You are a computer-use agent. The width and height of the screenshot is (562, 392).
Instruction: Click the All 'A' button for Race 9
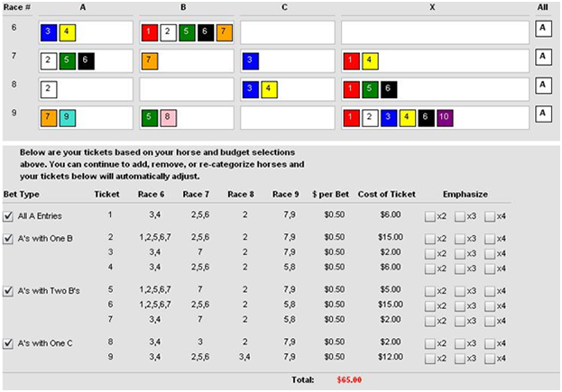(542, 114)
